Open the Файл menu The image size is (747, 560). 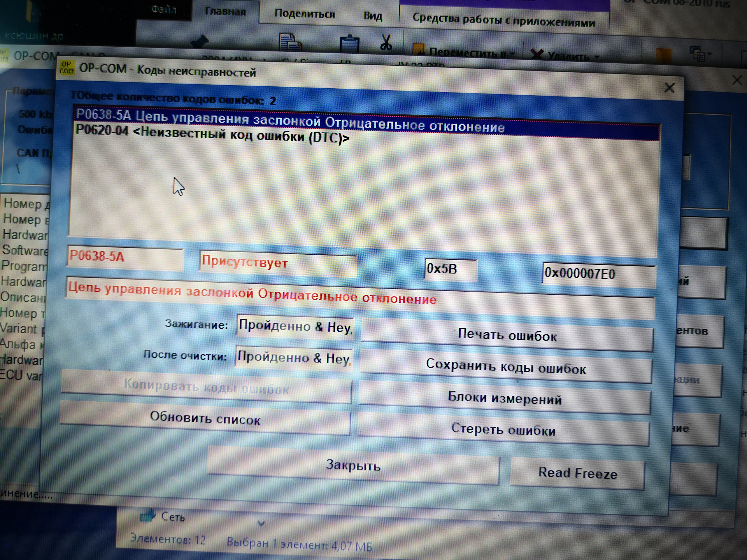click(x=164, y=10)
